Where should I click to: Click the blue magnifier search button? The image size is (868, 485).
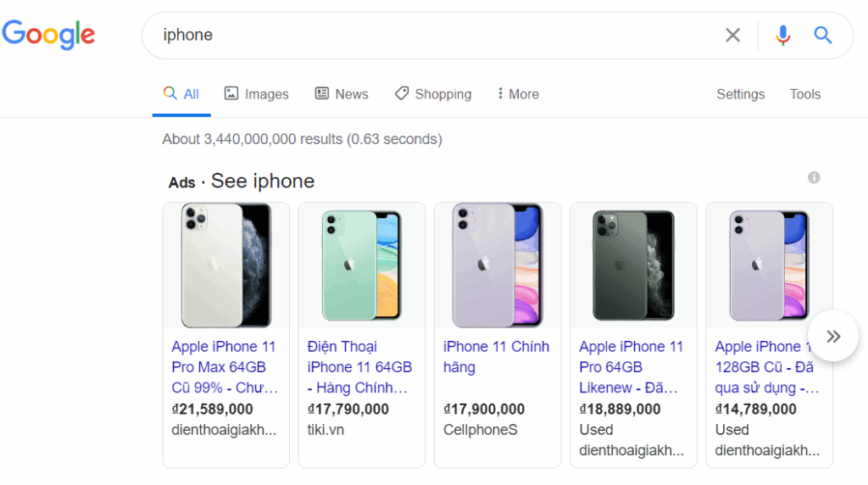click(822, 36)
